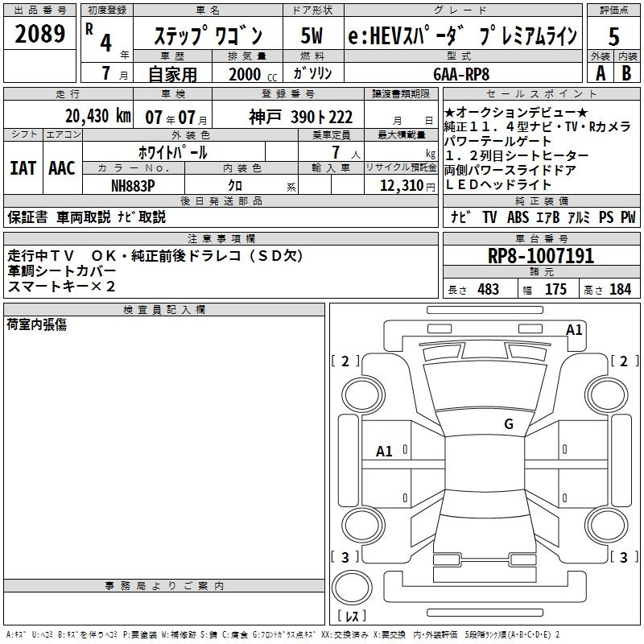Select the fuel type ガソリン

pos(312,73)
